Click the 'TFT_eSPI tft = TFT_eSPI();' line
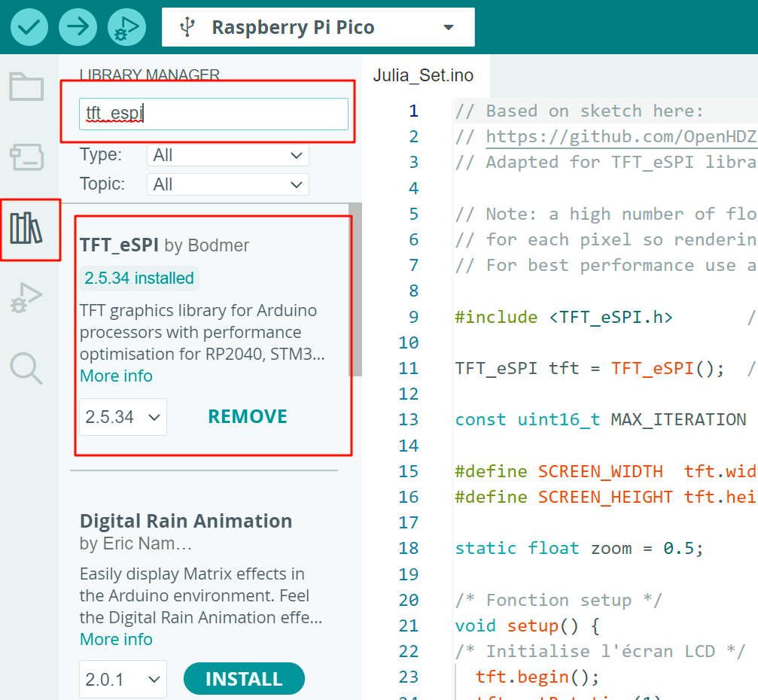758x700 pixels. (590, 368)
